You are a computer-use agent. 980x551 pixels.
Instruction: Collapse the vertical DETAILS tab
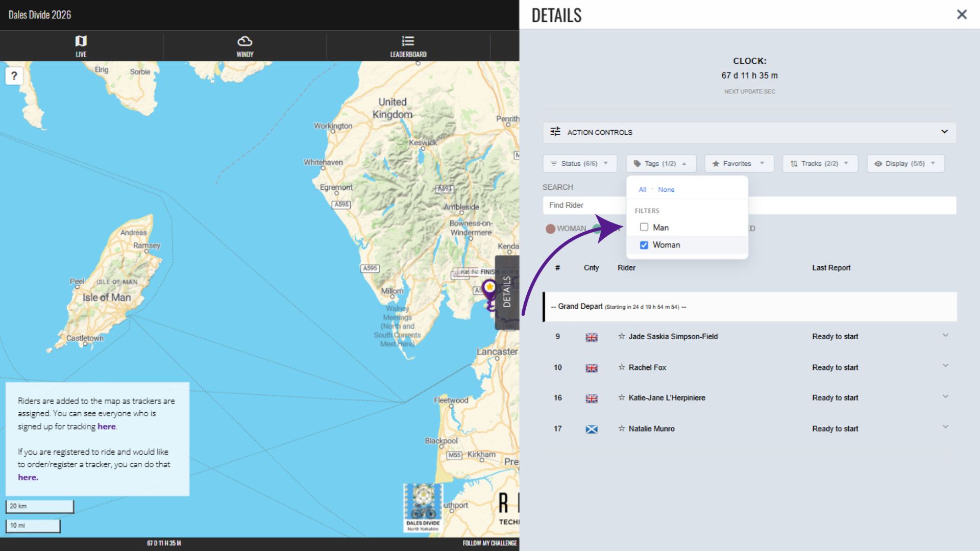point(506,292)
